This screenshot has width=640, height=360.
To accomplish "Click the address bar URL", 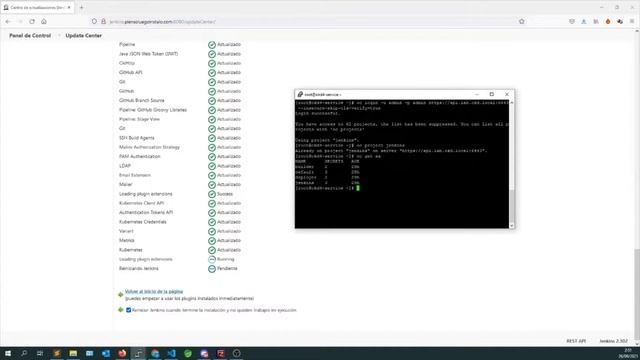I will coord(162,22).
